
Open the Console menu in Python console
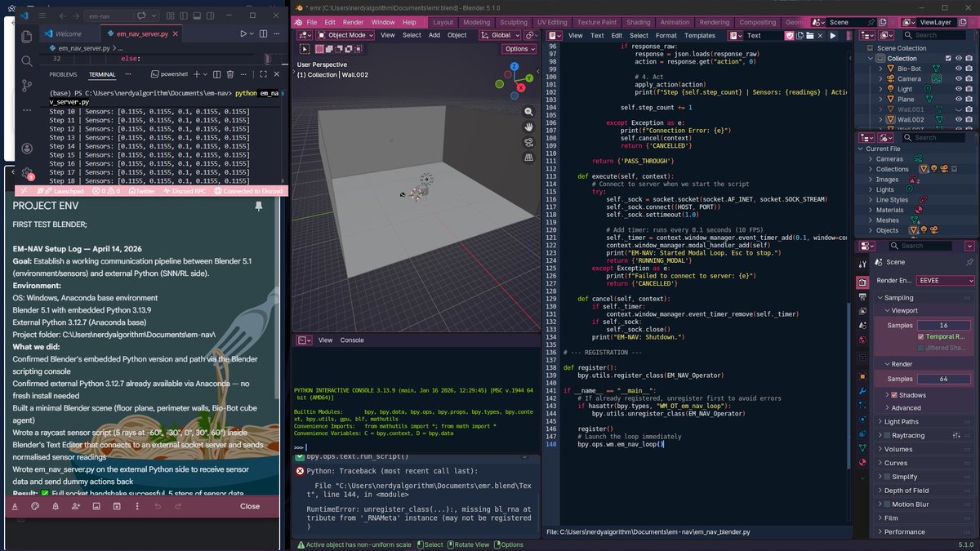pyautogui.click(x=352, y=340)
